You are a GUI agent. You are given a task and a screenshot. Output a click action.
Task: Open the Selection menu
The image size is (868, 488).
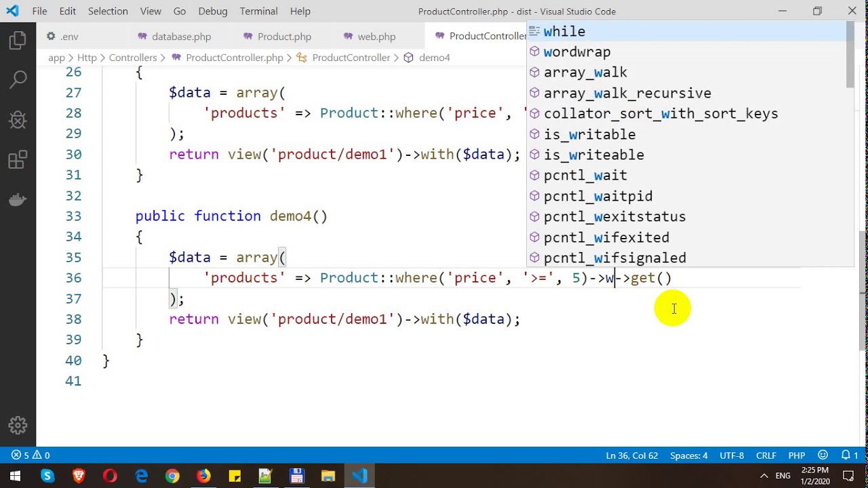(x=108, y=11)
